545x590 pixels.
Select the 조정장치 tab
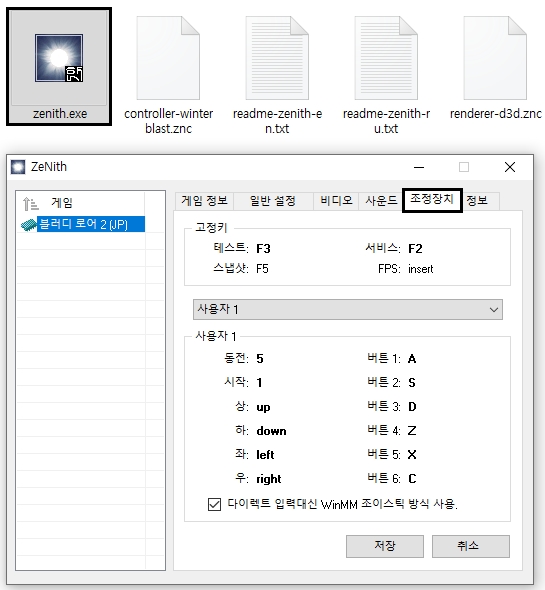pyautogui.click(x=432, y=200)
